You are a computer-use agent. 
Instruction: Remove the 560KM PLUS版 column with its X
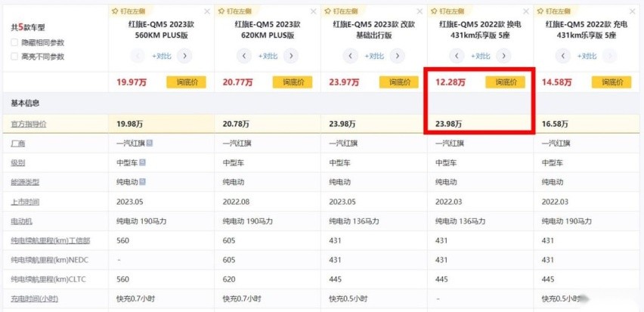pos(207,11)
